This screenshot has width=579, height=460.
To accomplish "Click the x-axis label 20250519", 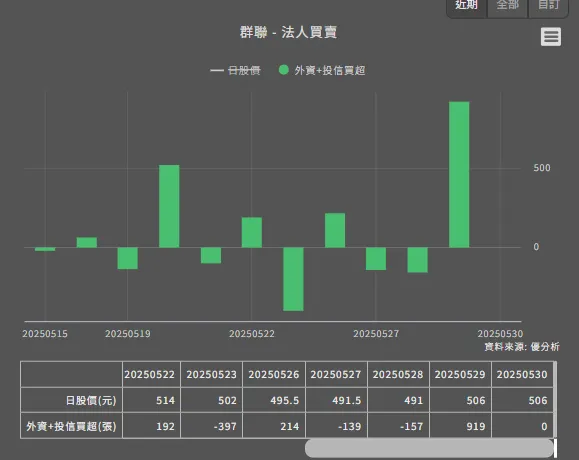I will 128,334.
